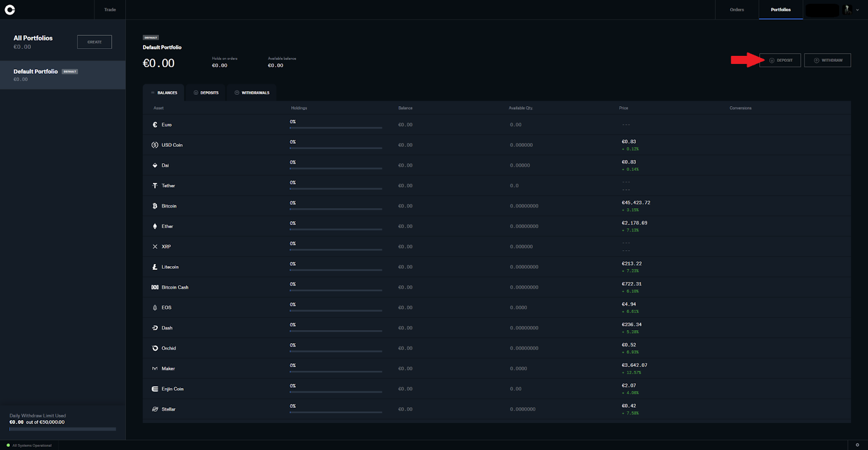Click the Available Qty. column header
Screen dimensions: 868x450
coord(521,108)
